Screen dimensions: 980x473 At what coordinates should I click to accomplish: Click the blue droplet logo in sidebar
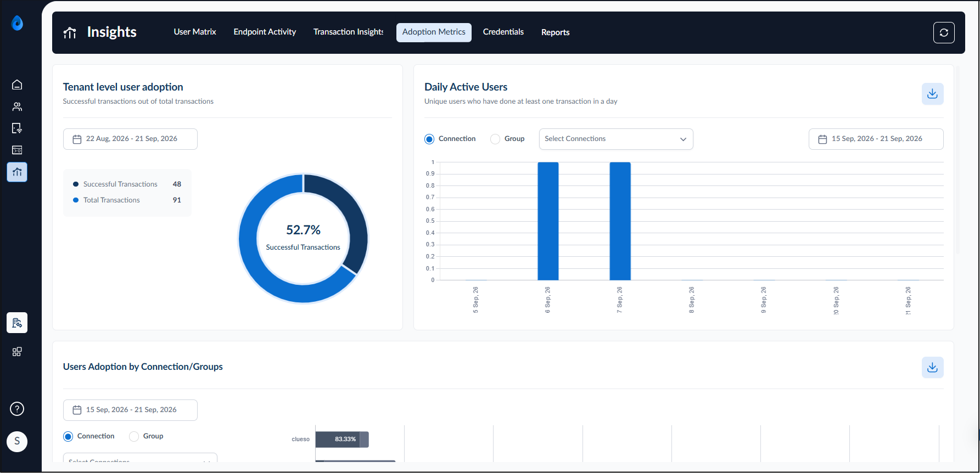[x=17, y=23]
